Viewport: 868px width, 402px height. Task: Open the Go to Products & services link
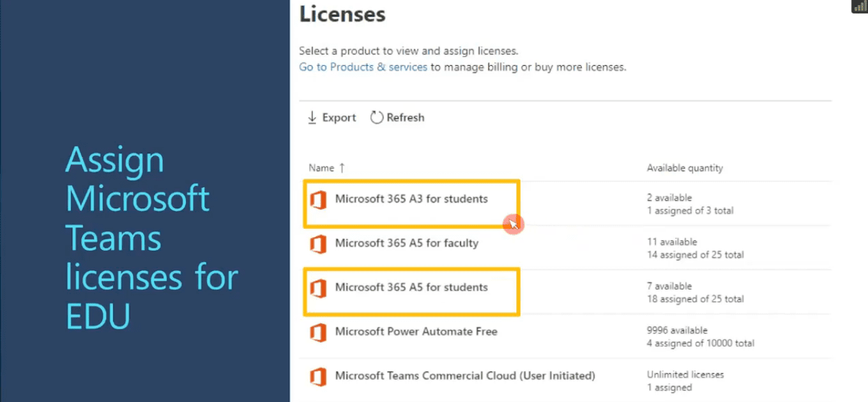pos(363,66)
